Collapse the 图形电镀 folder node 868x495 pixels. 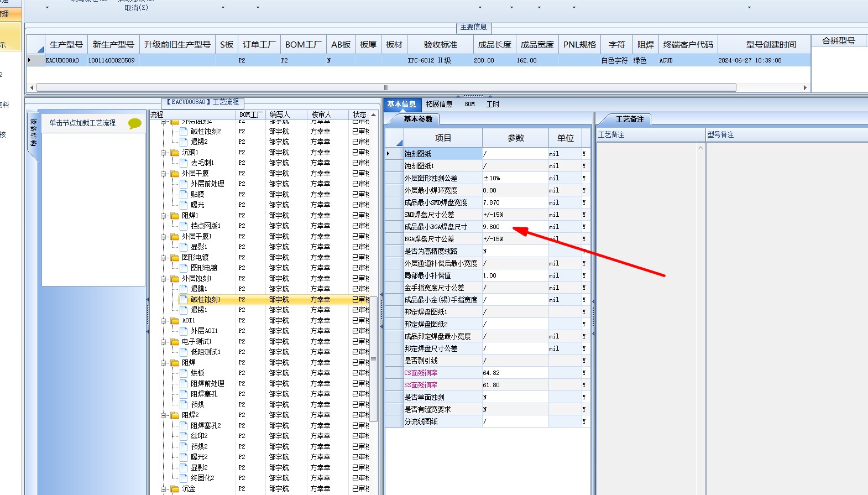point(164,258)
